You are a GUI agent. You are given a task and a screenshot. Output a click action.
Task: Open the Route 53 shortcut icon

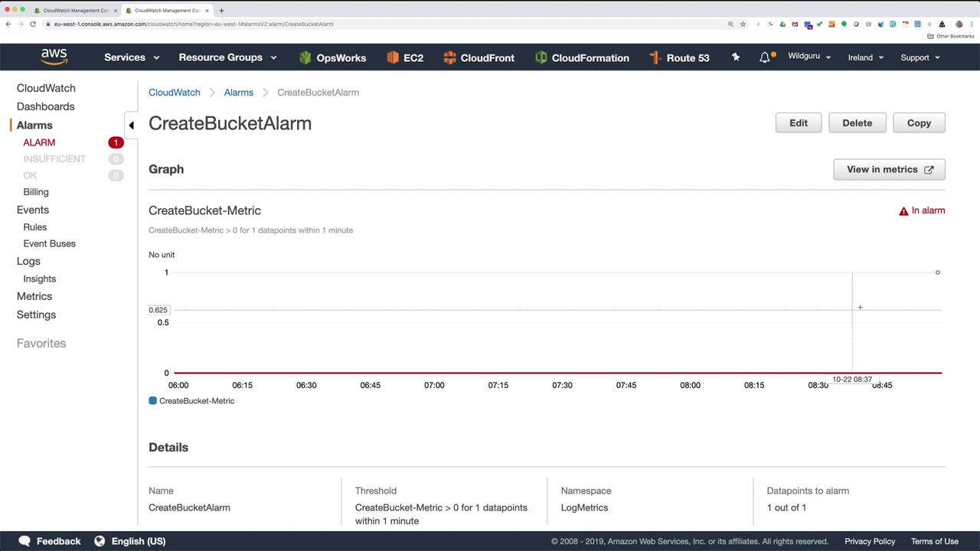[x=655, y=57]
